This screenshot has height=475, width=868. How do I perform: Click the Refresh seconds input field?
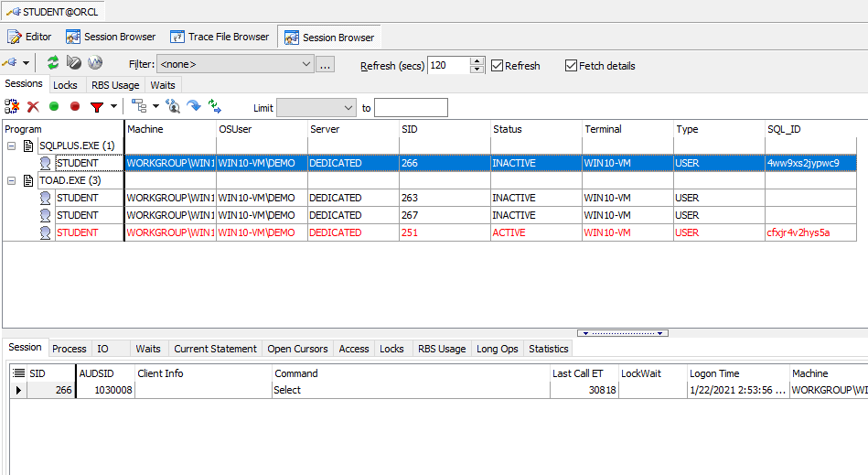(x=449, y=65)
